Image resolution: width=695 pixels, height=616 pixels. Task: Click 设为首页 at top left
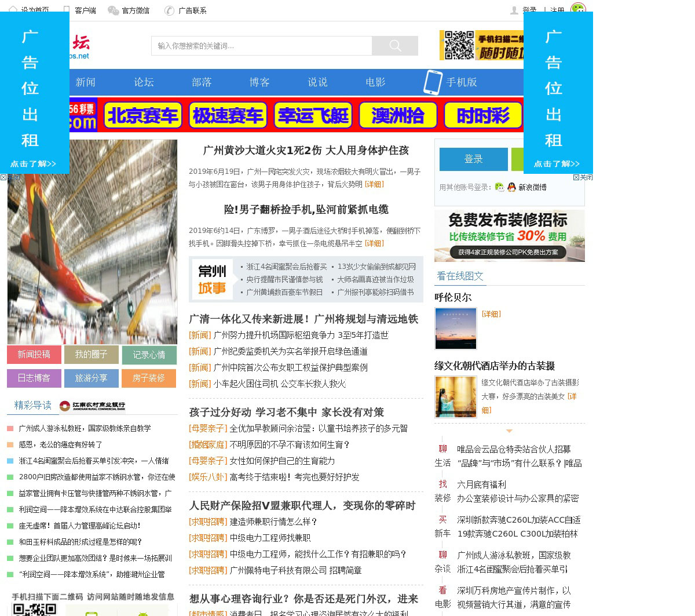pyautogui.click(x=35, y=10)
